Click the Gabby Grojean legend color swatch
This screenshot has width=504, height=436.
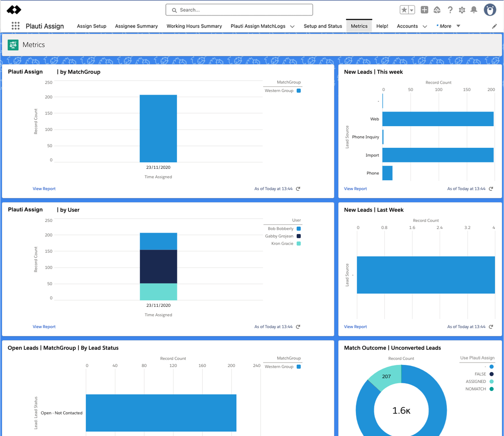pos(299,236)
